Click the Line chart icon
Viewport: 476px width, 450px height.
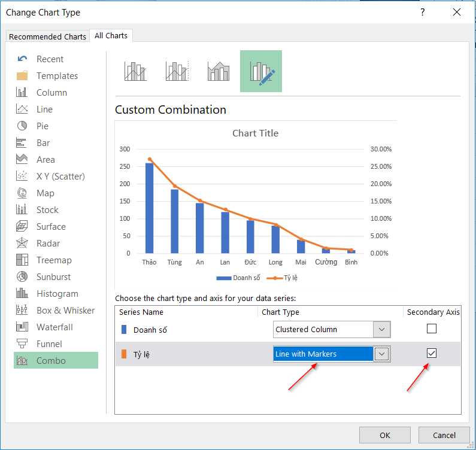[x=22, y=109]
